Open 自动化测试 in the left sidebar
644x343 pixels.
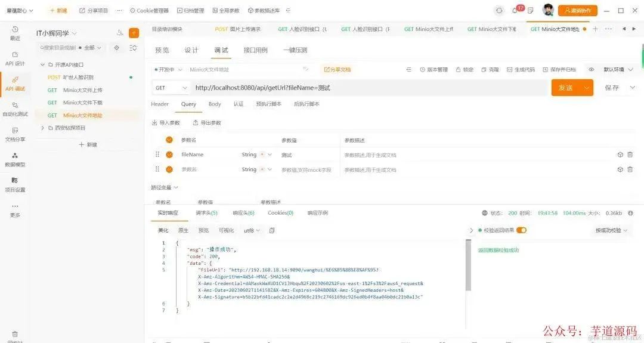15,109
